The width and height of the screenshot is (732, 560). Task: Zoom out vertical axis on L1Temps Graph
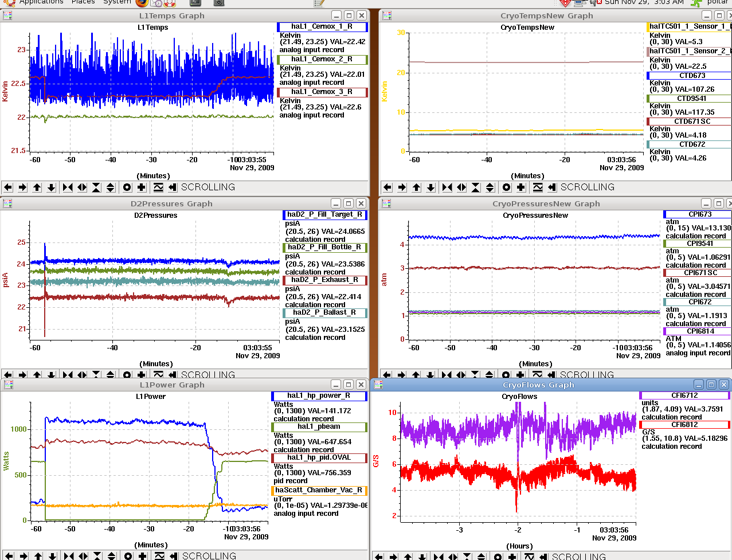111,187
